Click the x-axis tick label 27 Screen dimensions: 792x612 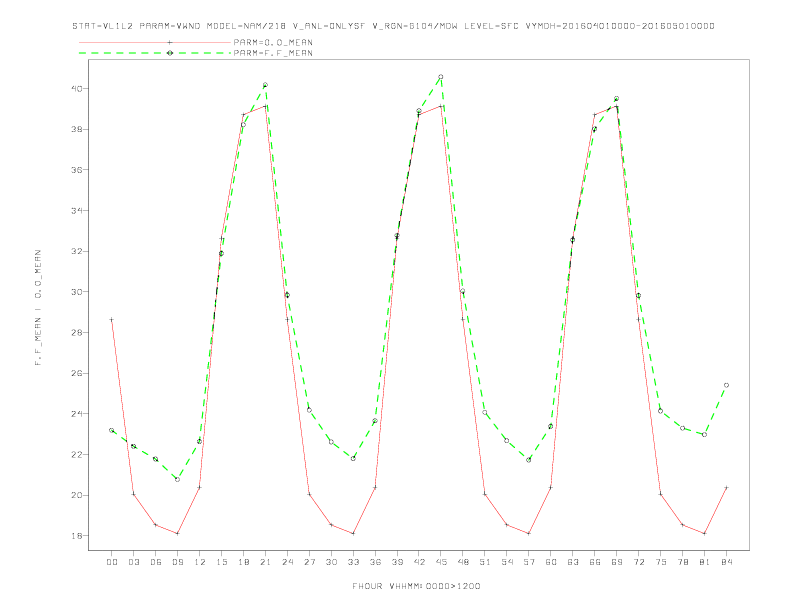(309, 562)
